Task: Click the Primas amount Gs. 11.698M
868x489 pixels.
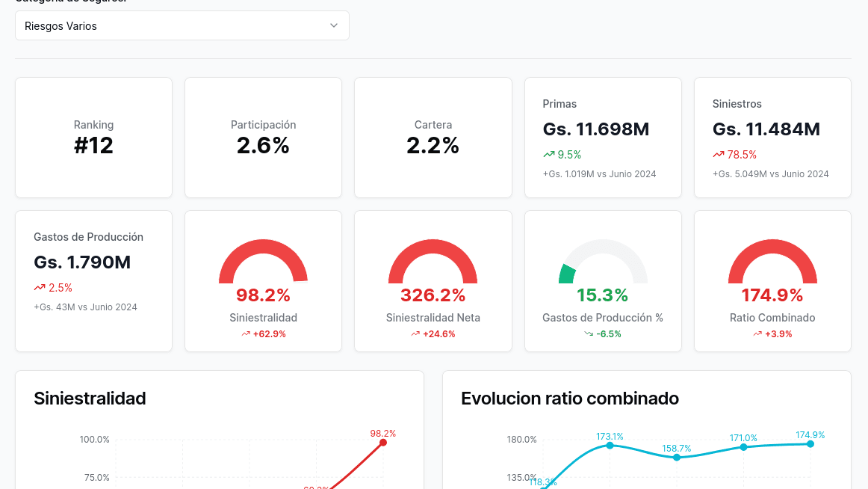Action: tap(596, 129)
